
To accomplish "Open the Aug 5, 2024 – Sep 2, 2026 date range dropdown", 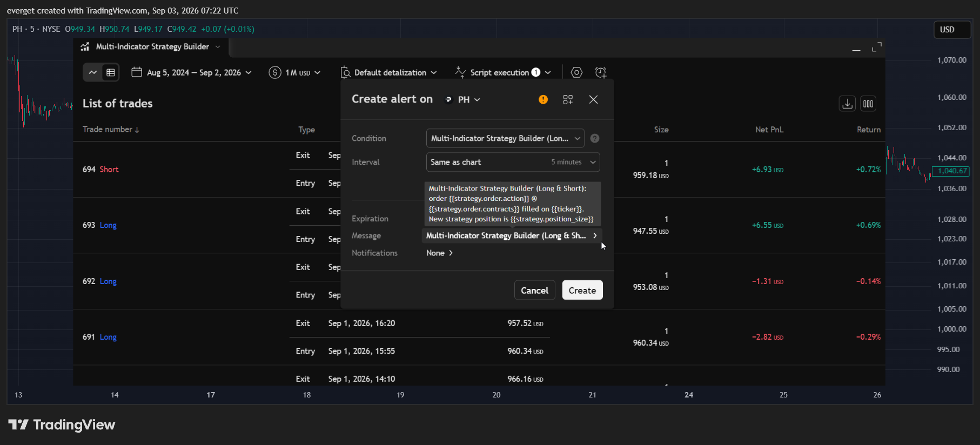I will pos(192,72).
